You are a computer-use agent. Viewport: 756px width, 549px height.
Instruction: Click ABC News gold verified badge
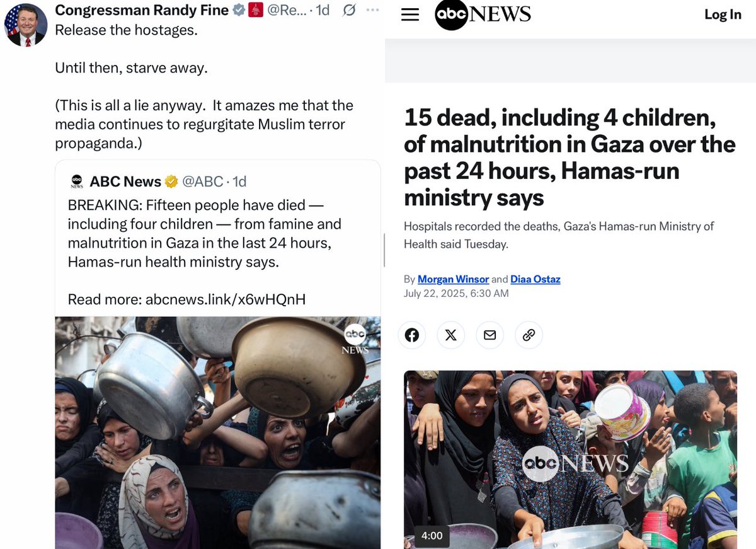(x=171, y=182)
